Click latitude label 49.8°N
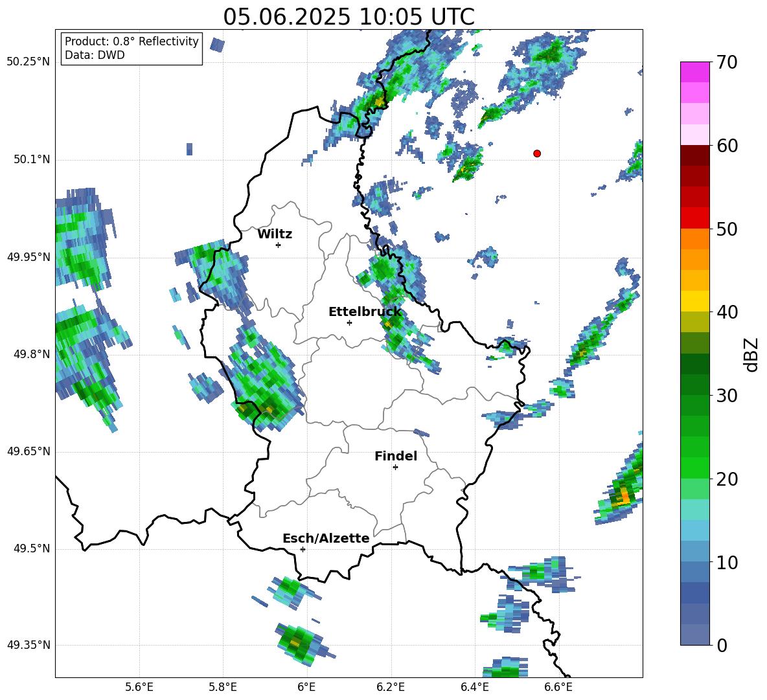The height and width of the screenshot is (700, 767). [x=31, y=354]
